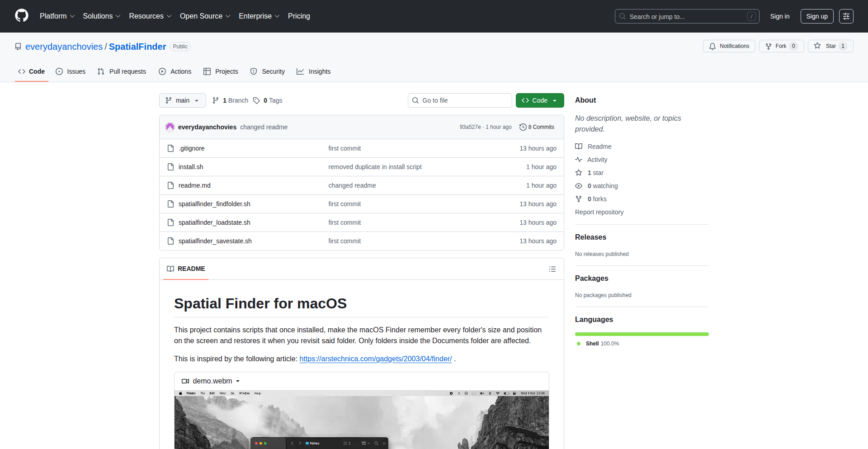Open the Pull requests tab
This screenshot has width=868, height=449.
point(122,71)
